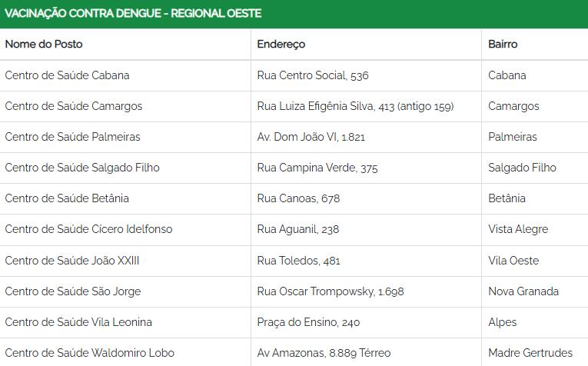The height and width of the screenshot is (366, 588).
Task: Select the Nome do Posto column header
Action: pyautogui.click(x=44, y=45)
